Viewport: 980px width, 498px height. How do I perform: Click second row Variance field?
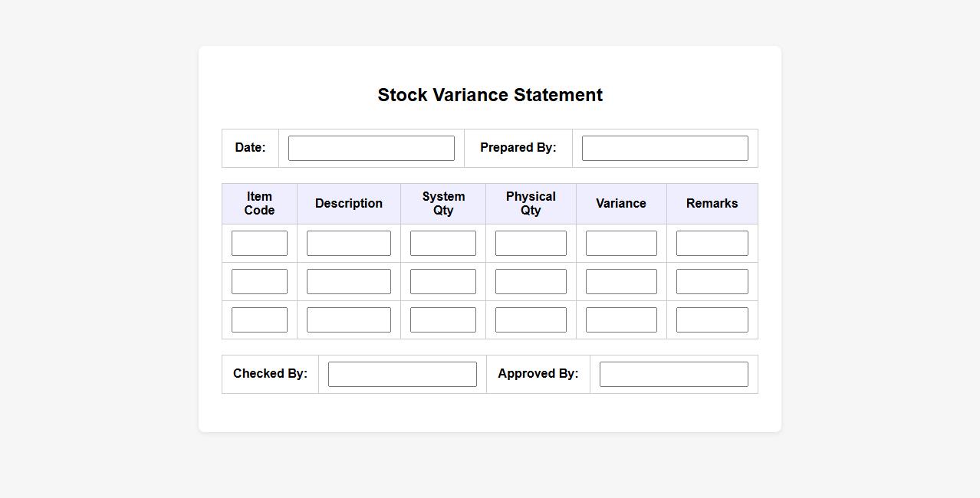621,281
